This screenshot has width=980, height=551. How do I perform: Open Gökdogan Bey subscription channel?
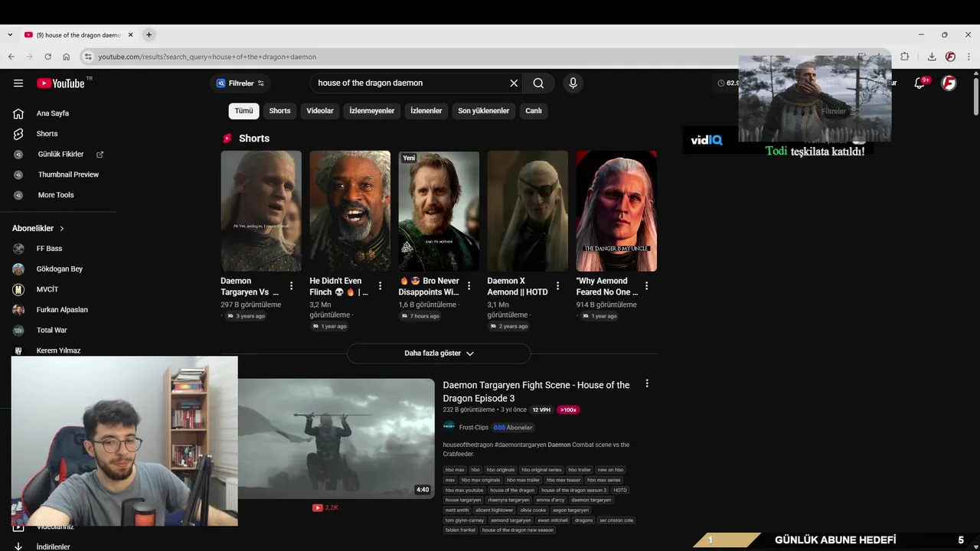58,269
